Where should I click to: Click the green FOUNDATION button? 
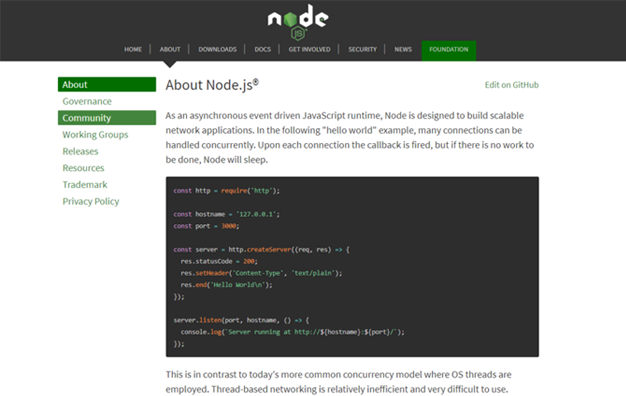(x=449, y=50)
